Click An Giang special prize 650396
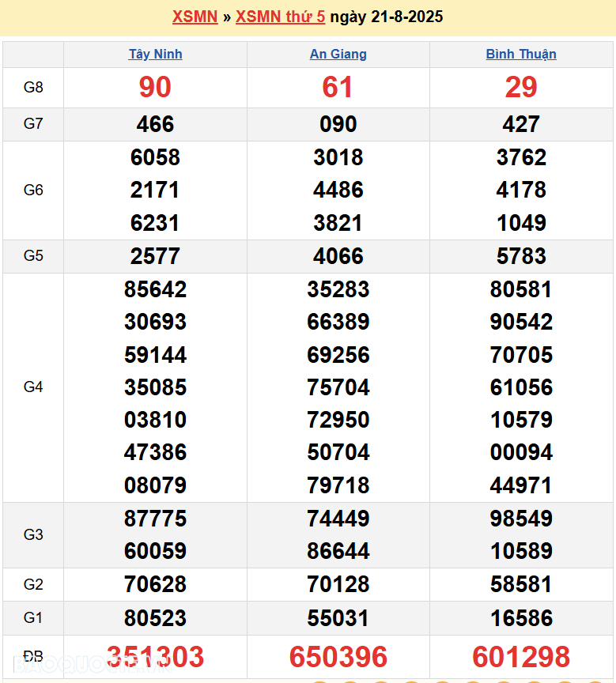The image size is (616, 683). 338,657
